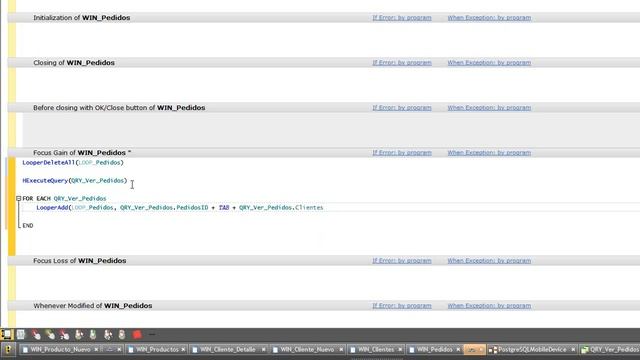Image resolution: width=640 pixels, height=360 pixels.
Task: Switch to the WIN_Clientes tab
Action: (x=376, y=349)
